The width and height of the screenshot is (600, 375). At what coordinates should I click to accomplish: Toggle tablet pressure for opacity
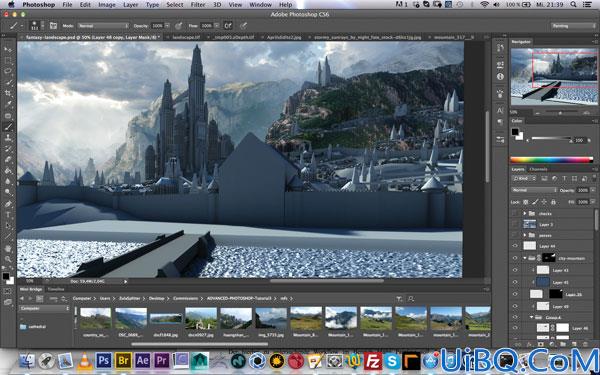coord(178,26)
